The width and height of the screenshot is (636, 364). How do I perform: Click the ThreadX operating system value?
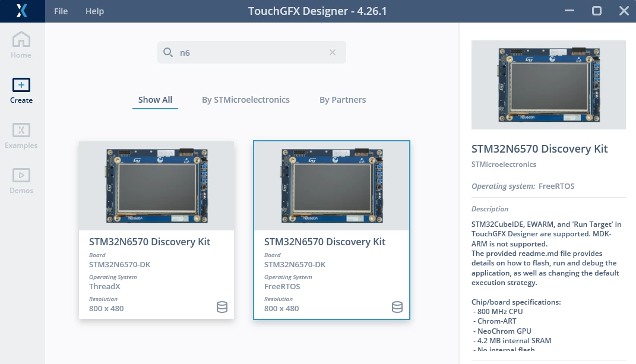pos(105,286)
